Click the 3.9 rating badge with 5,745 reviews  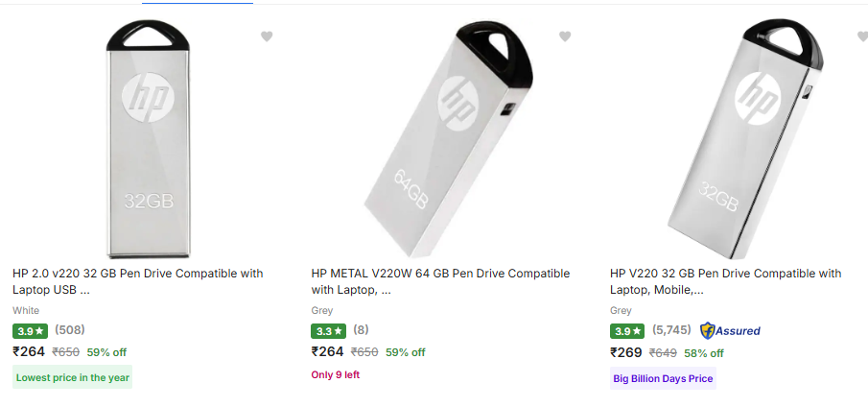point(627,331)
